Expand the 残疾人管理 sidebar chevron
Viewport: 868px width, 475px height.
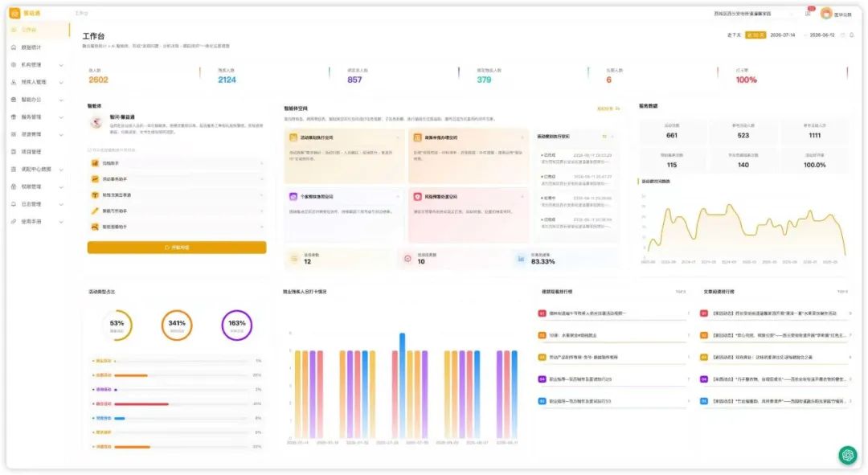[x=61, y=83]
